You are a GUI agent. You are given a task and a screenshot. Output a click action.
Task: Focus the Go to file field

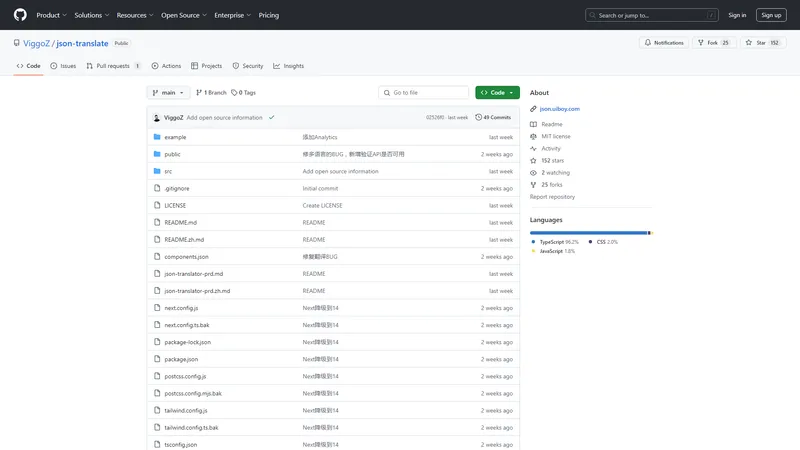423,92
